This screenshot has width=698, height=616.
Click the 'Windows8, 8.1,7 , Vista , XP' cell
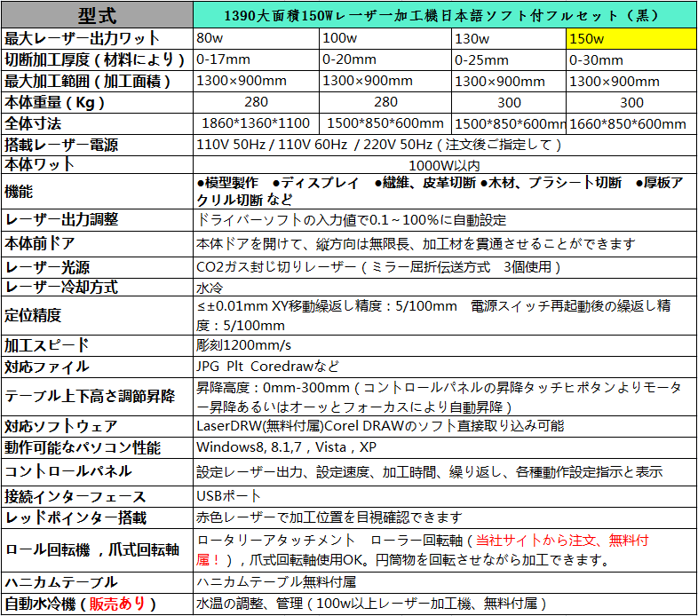click(444, 447)
